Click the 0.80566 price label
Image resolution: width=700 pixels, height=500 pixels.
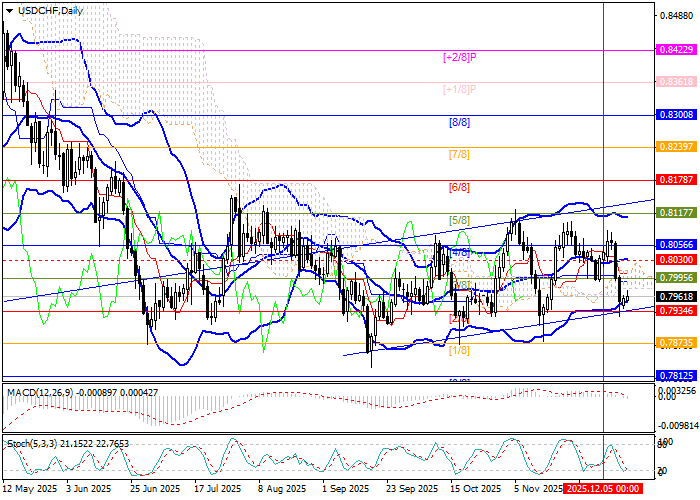pos(676,245)
